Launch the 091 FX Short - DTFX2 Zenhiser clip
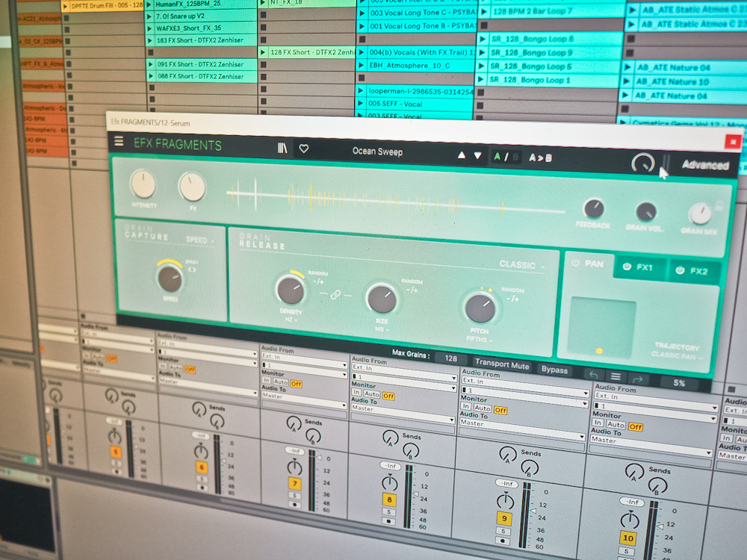Image resolution: width=747 pixels, height=560 pixels. pos(151,64)
